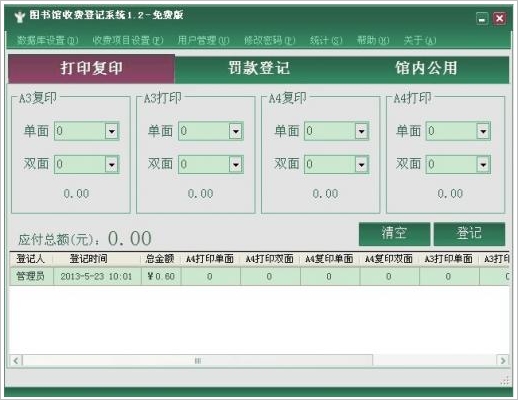The image size is (518, 400).
Task: Switch to the 馆内公用 tab
Action: point(426,69)
